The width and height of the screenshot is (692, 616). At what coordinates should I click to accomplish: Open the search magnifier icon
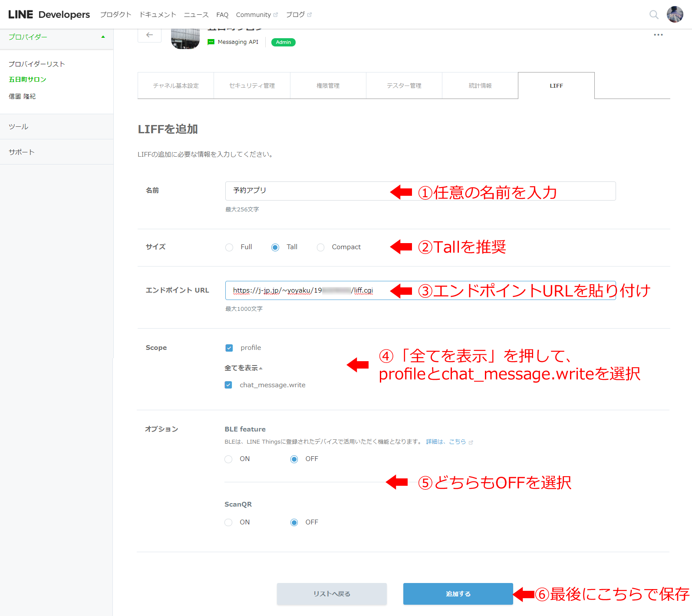[x=654, y=15]
